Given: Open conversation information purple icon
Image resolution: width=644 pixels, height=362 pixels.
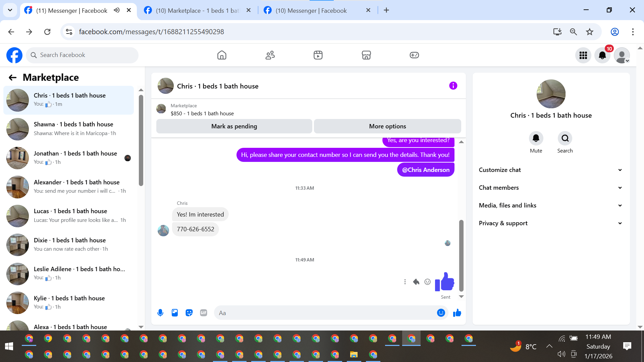Looking at the screenshot, I should tap(453, 86).
